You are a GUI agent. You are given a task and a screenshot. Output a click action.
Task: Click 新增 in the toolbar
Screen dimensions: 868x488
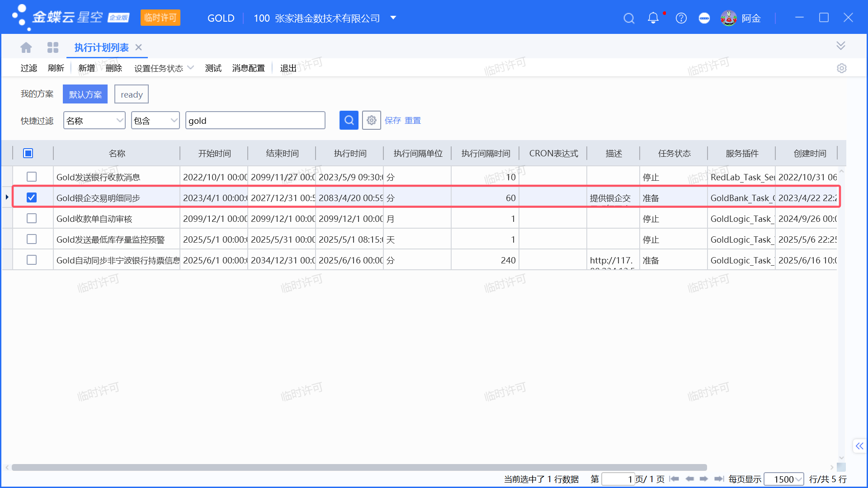pyautogui.click(x=87, y=68)
